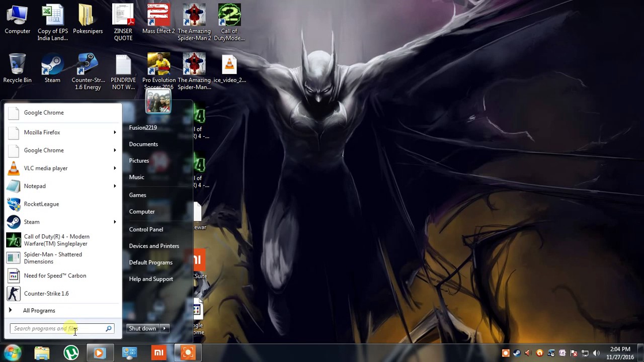The height and width of the screenshot is (362, 644).
Task: Launch Spider-Man Shattered Dimensions from Start menu
Action: pyautogui.click(x=63, y=258)
